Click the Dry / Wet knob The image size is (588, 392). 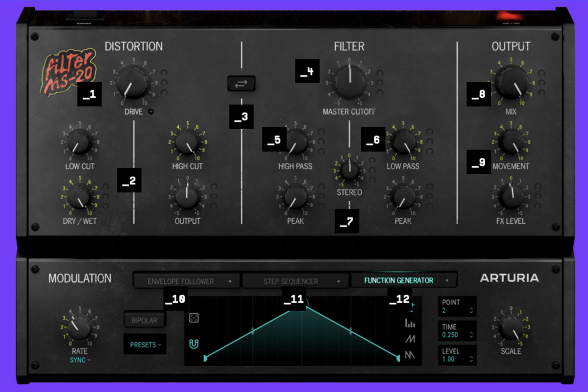tap(79, 197)
